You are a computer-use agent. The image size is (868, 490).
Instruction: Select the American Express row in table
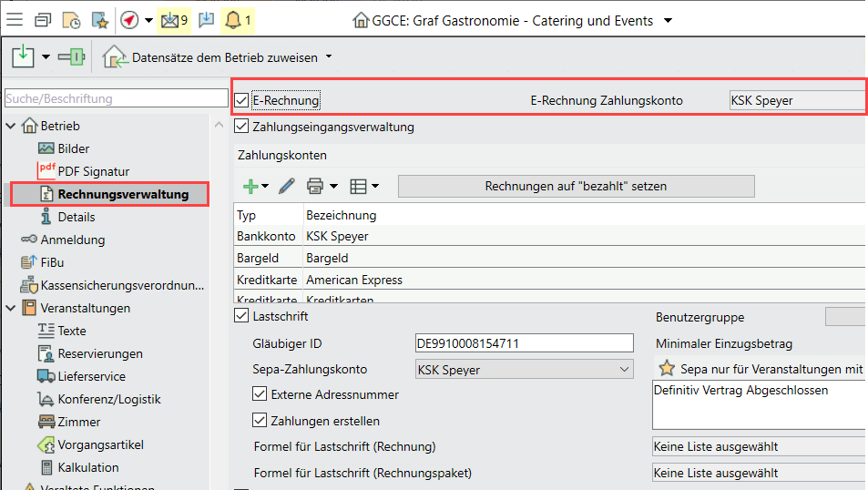click(354, 280)
